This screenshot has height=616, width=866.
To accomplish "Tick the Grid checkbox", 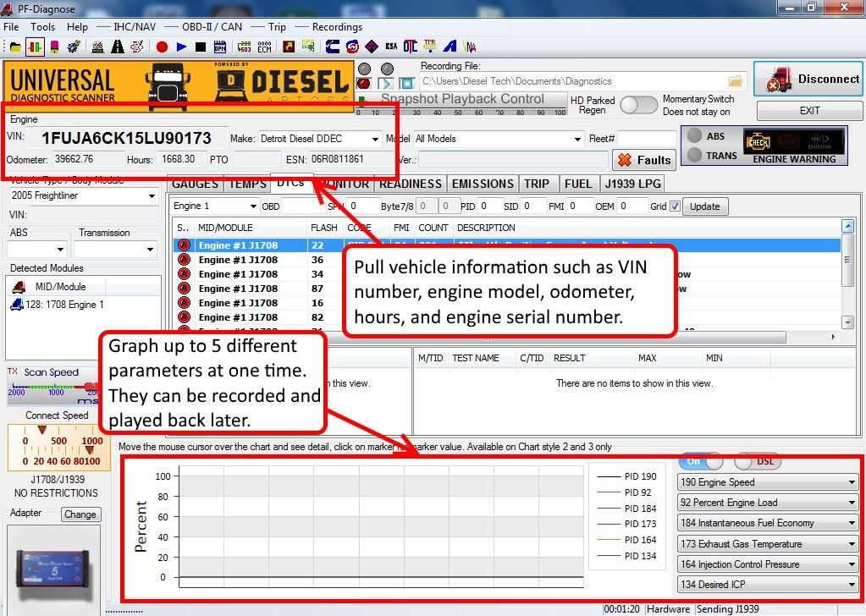I will (675, 206).
